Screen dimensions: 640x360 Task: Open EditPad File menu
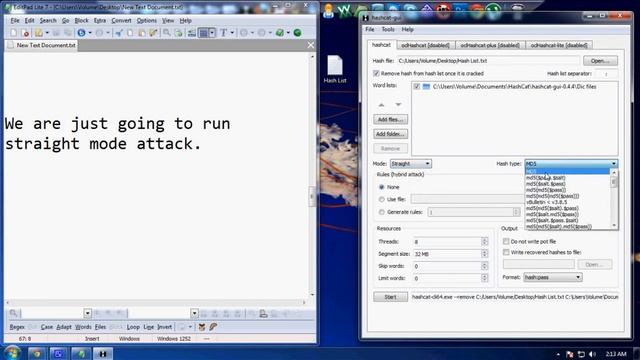tap(15, 20)
